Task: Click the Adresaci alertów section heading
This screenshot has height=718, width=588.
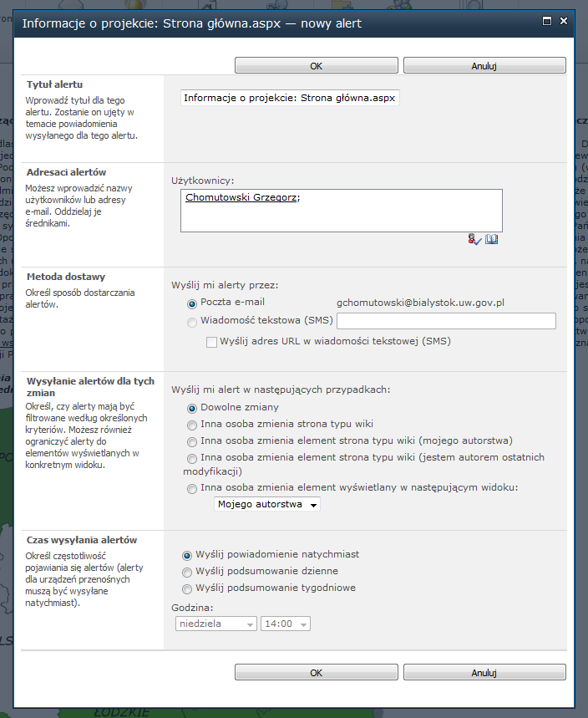Action: click(x=66, y=172)
